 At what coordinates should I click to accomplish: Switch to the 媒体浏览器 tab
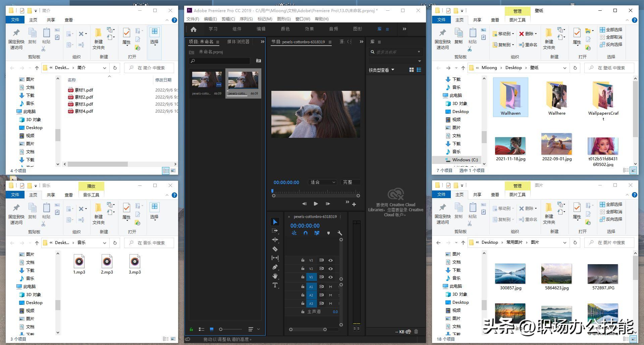point(238,42)
